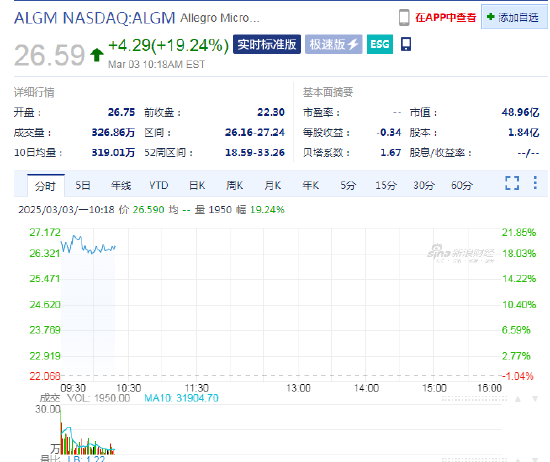550x462 pixels.
Task: Click the dotted drag handle above volume panel
Action: (474, 399)
